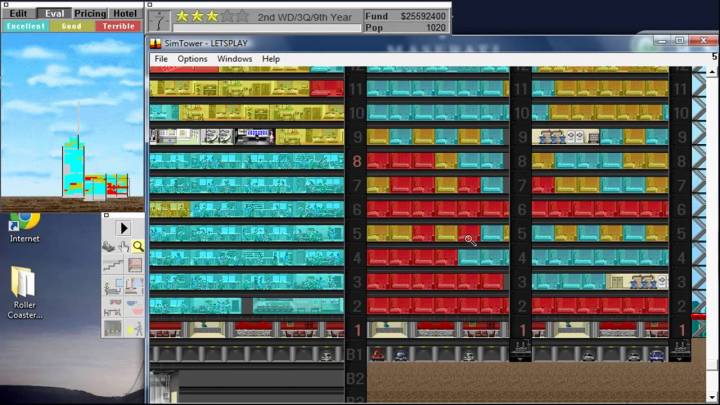Select the magnifying glass inspect tool

point(138,246)
